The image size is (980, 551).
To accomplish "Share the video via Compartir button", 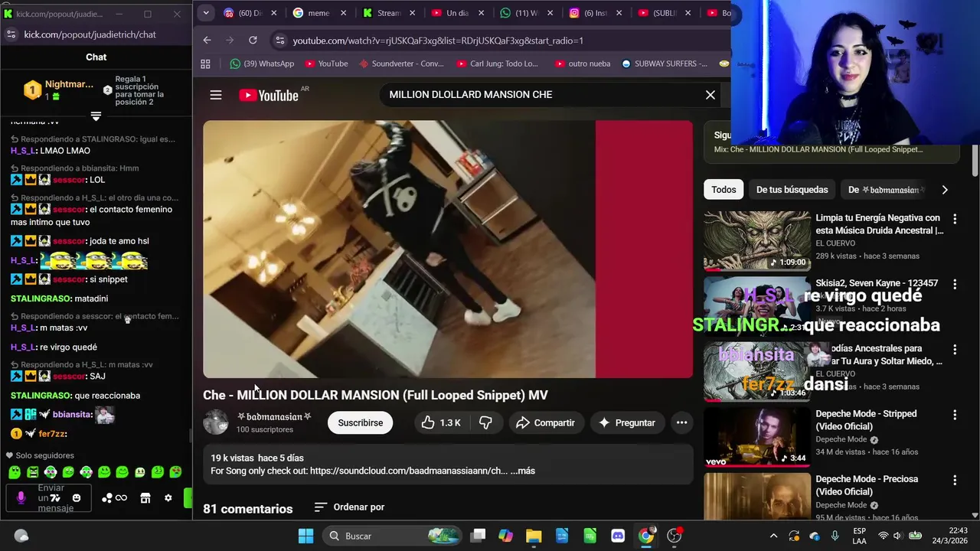I will (x=545, y=422).
